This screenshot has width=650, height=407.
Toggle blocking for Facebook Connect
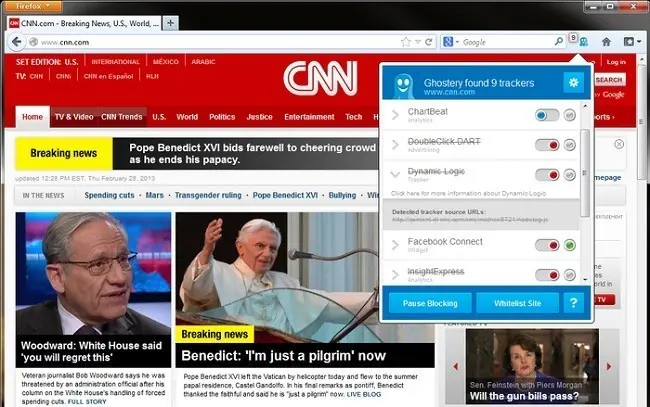(x=547, y=245)
